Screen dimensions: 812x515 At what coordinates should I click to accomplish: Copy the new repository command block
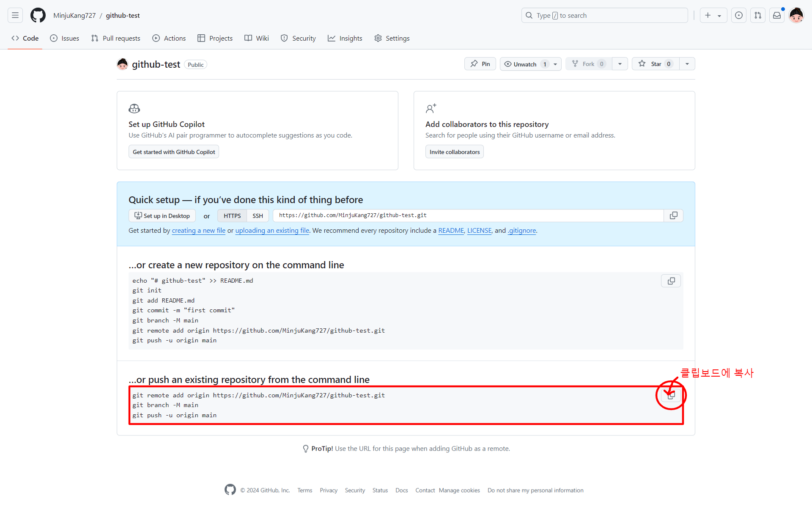pos(671,281)
